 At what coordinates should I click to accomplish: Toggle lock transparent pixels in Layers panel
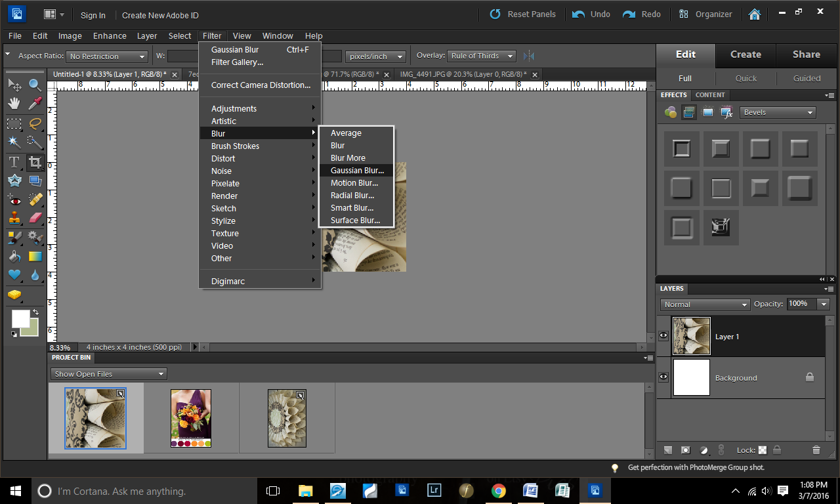tap(763, 450)
